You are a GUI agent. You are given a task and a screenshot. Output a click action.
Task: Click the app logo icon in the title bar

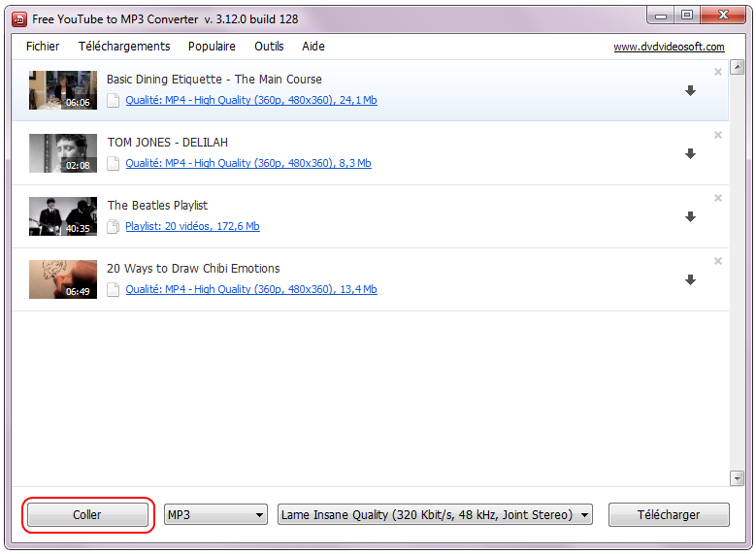coord(19,19)
